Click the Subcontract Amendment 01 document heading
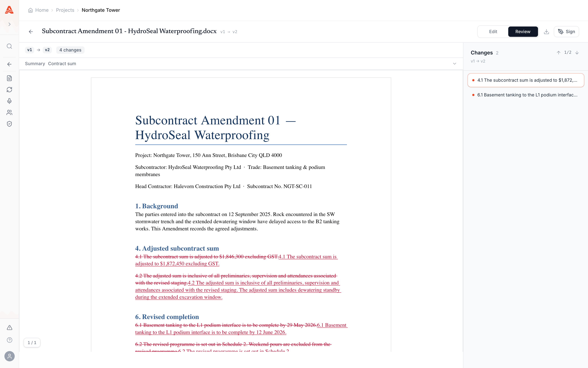The image size is (588, 368). (x=215, y=128)
